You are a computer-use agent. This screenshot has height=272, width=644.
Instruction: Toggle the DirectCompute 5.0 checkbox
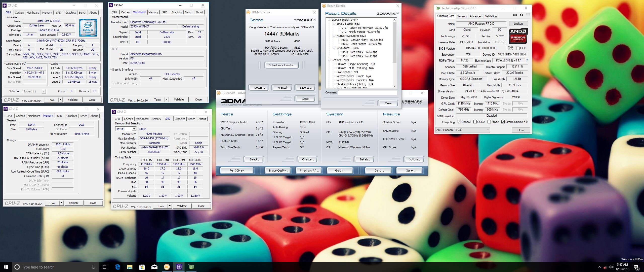(503, 122)
